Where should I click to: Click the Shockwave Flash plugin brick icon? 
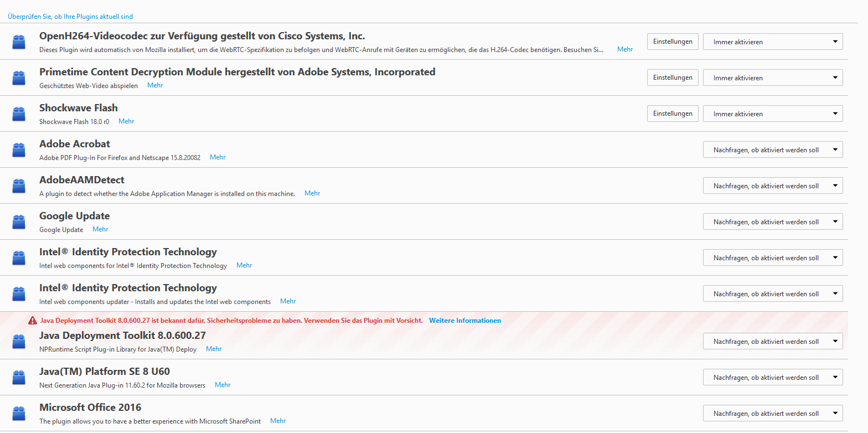[19, 114]
